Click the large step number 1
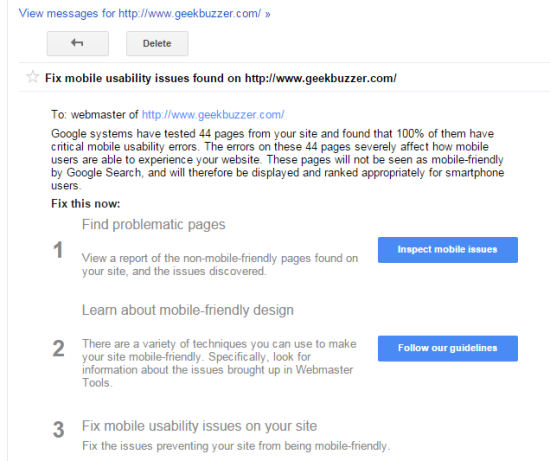This screenshot has height=461, width=550. pos(58,250)
